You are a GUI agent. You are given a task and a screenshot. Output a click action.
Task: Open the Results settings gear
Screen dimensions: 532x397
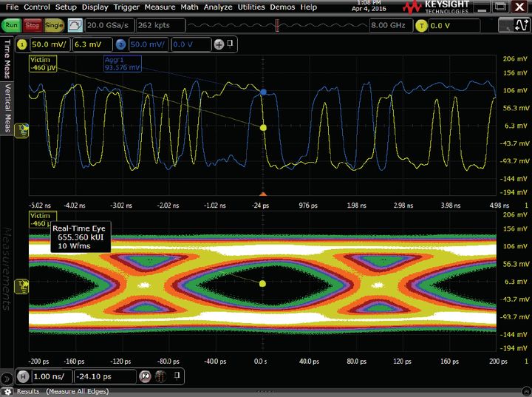[x=7, y=391]
